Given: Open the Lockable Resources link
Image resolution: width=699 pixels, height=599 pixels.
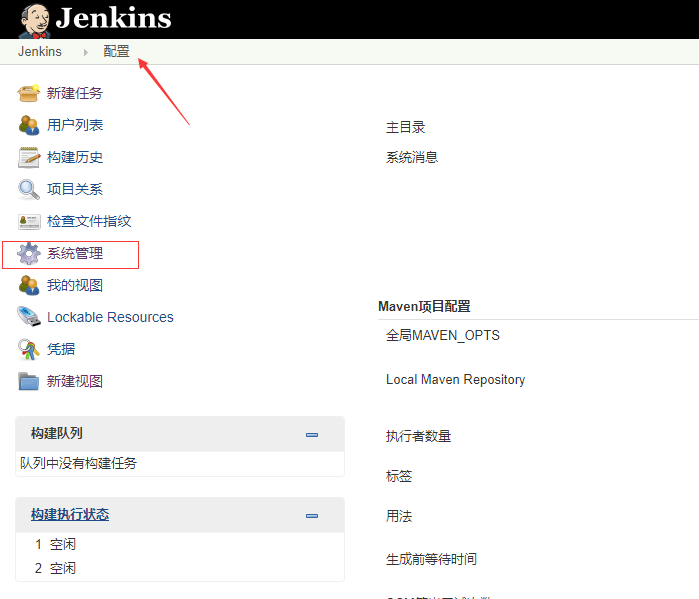Looking at the screenshot, I should [x=110, y=317].
